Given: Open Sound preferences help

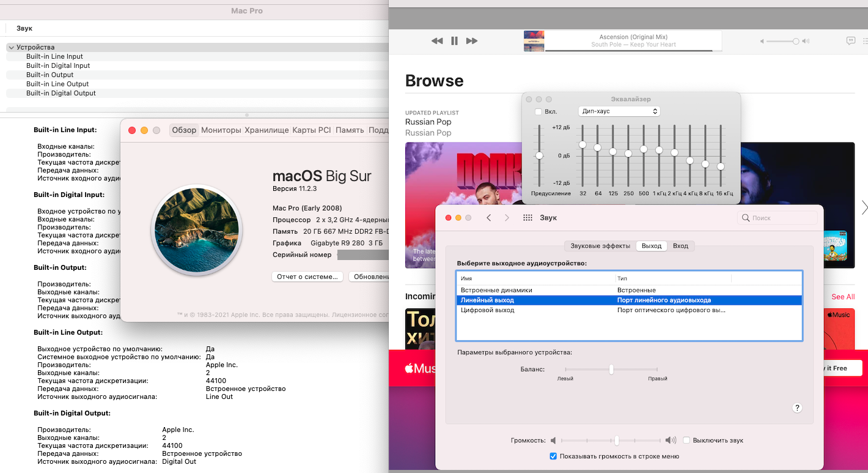Looking at the screenshot, I should click(797, 408).
